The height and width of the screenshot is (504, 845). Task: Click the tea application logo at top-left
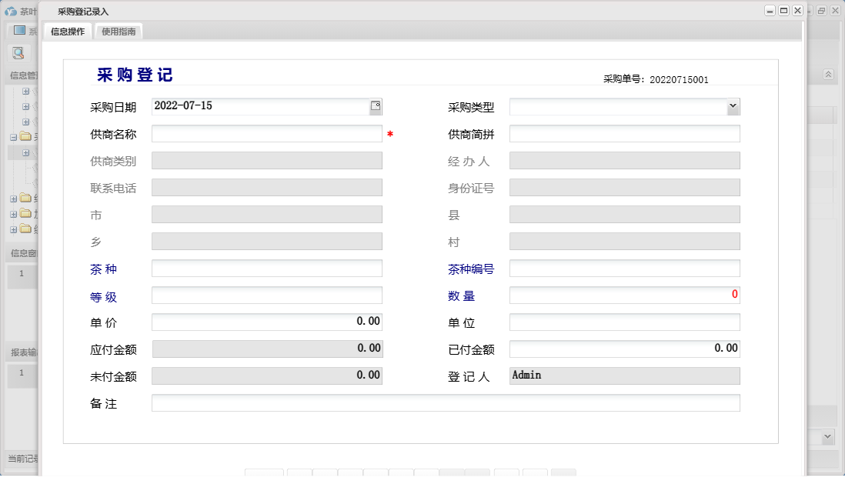click(x=9, y=11)
